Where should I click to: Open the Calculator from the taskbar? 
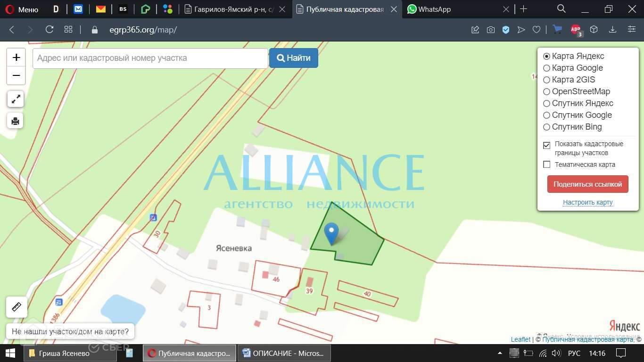pyautogui.click(x=129, y=353)
